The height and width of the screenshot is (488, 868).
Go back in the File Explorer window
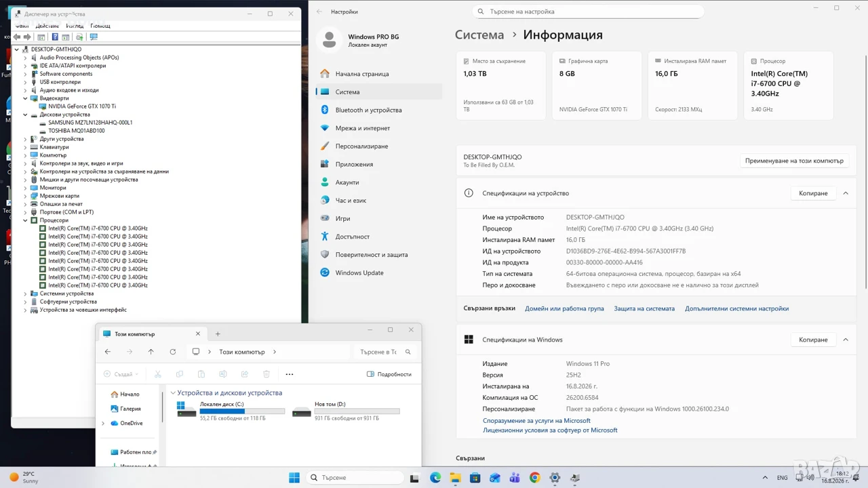(108, 352)
